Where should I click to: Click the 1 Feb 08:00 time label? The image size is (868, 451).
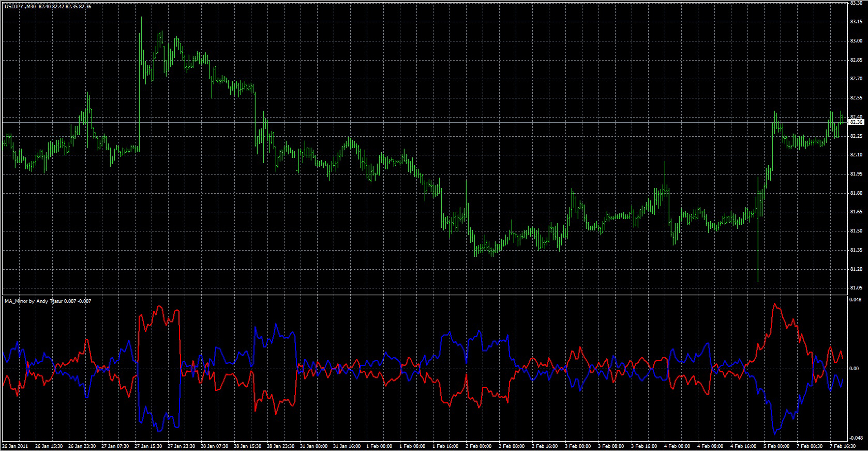pyautogui.click(x=412, y=446)
